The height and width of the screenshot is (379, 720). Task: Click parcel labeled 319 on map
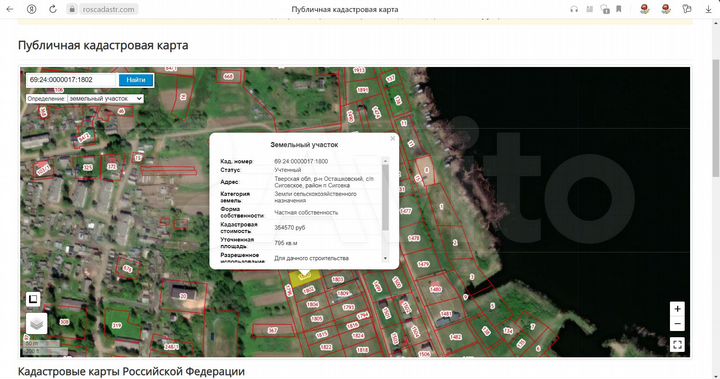pos(117,325)
